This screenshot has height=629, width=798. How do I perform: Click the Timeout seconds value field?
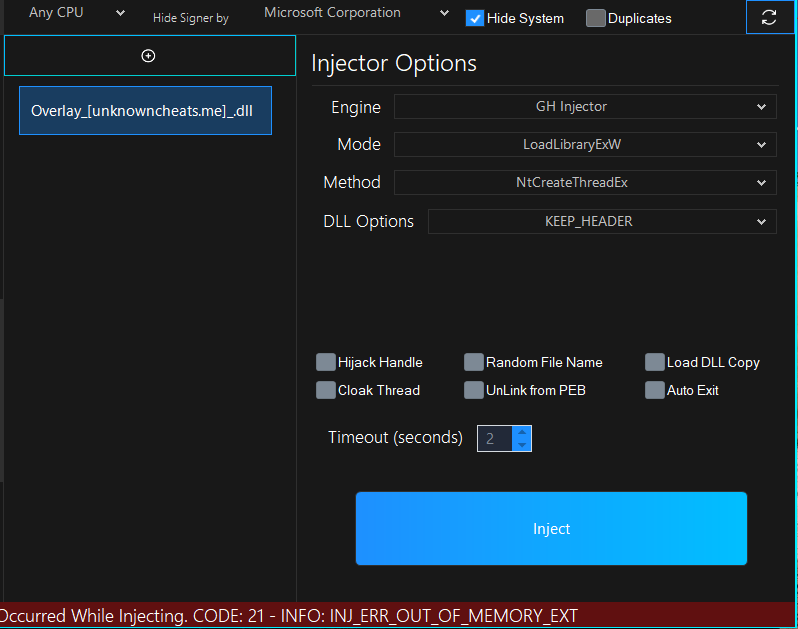(x=495, y=439)
